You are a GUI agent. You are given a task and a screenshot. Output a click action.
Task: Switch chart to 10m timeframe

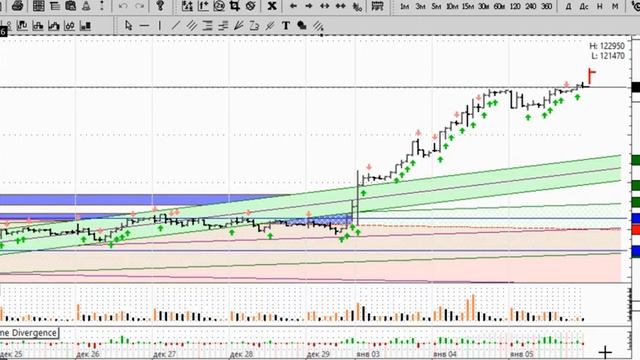[x=452, y=7]
